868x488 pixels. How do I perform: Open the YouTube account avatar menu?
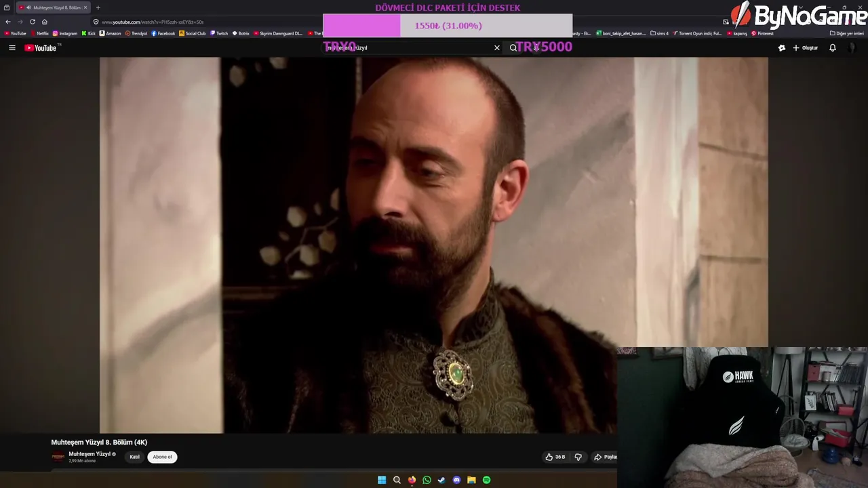(853, 48)
